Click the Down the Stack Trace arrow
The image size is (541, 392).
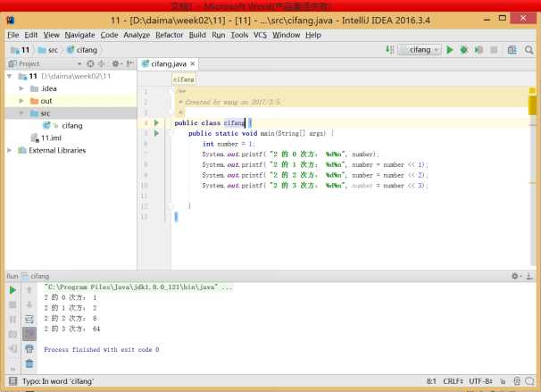tap(29, 304)
